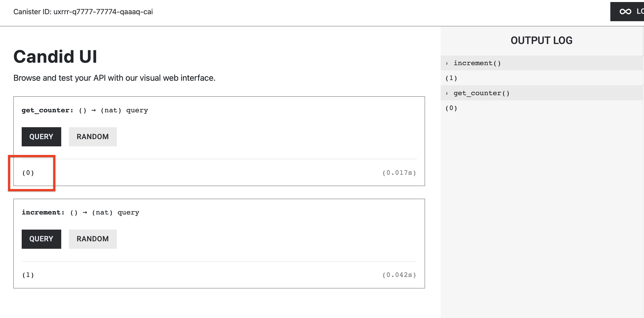Click the (1) result inside the increment card
This screenshot has width=644, height=318.
tap(28, 275)
